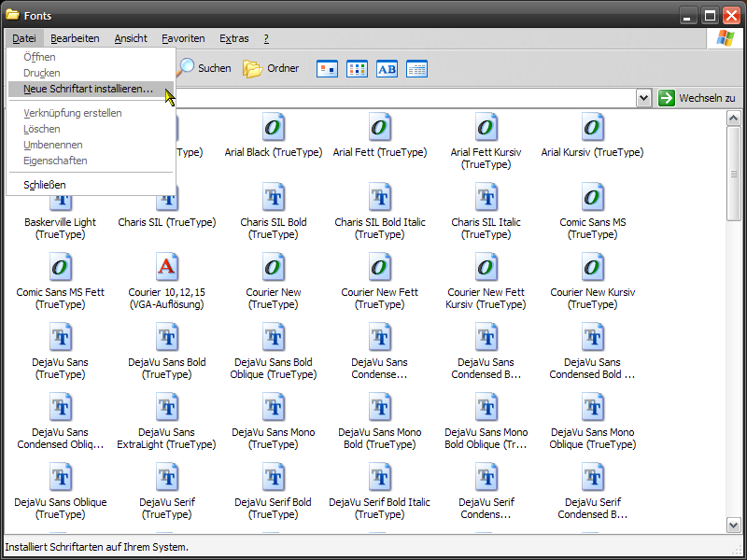Select the Arial Kursiv (TrueType) font icon
Screen dimensions: 747x560
tap(592, 128)
